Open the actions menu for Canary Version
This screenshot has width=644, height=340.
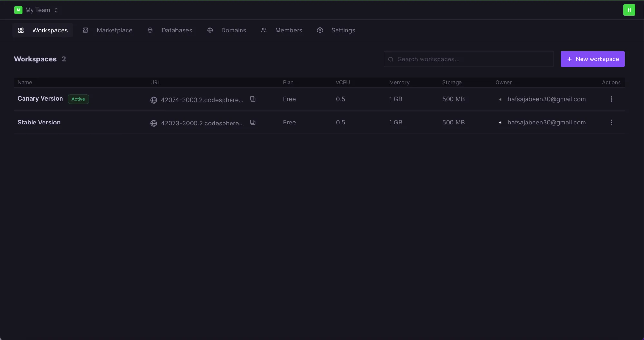tap(611, 99)
